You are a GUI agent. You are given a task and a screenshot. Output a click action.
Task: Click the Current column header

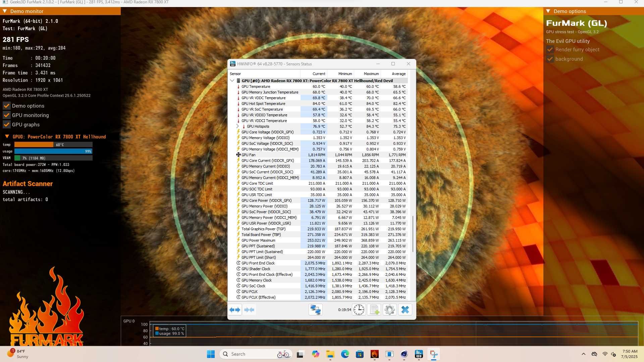[314, 74]
